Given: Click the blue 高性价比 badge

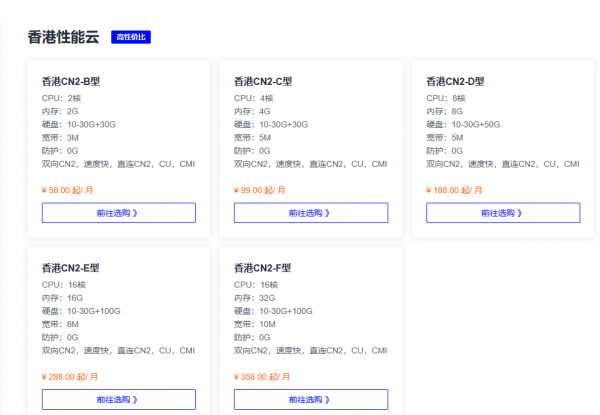Looking at the screenshot, I should click(131, 37).
